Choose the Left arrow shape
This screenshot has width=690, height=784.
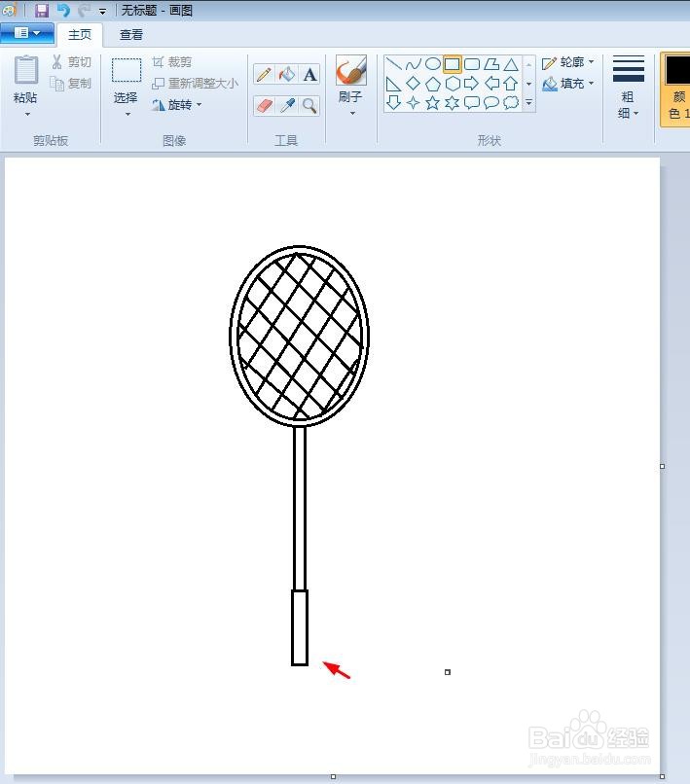[x=491, y=84]
